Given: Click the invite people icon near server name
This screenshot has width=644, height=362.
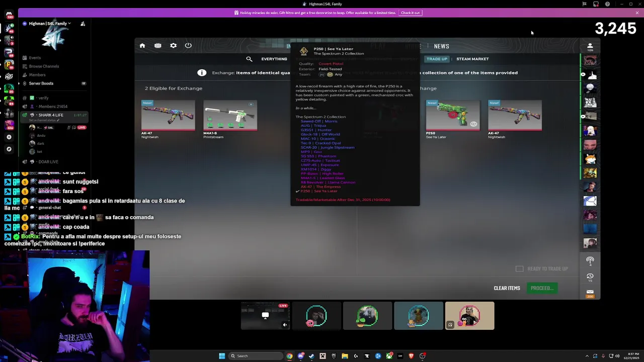Looking at the screenshot, I should (83, 24).
